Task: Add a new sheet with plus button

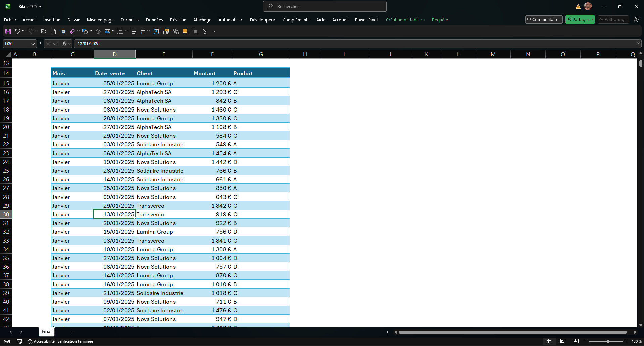Action: (72, 332)
